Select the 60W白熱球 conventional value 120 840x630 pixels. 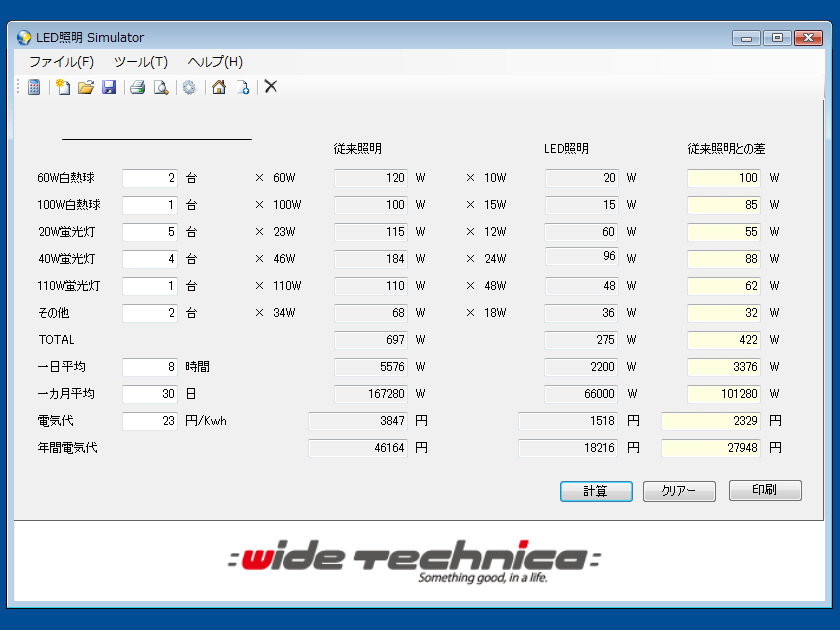(x=371, y=178)
